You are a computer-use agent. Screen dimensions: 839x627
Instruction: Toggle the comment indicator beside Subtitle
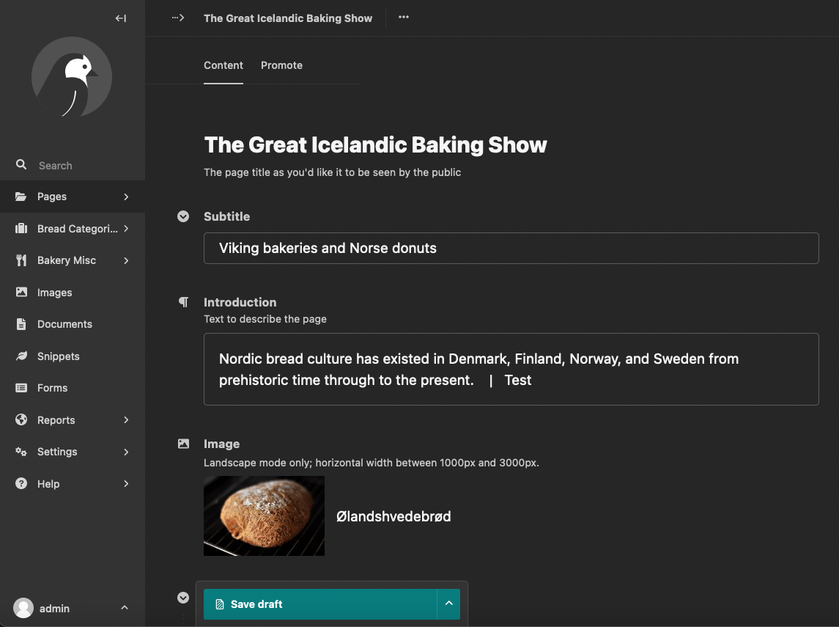(x=183, y=216)
